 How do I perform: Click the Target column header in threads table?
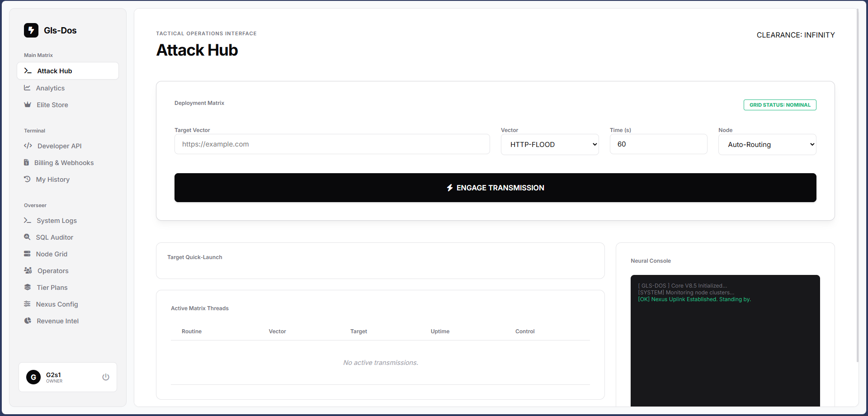click(359, 331)
